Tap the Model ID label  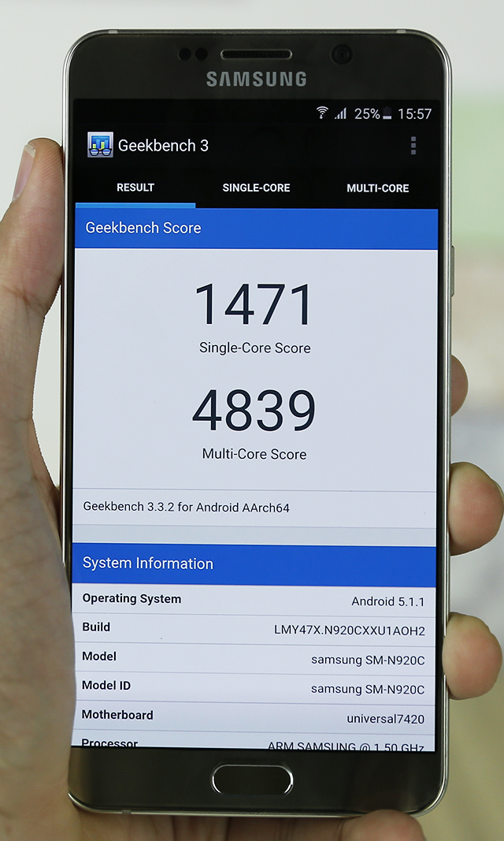click(106, 686)
